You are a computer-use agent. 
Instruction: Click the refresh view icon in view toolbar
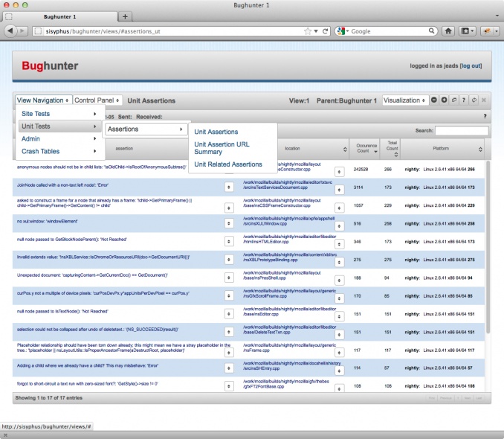pyautogui.click(x=474, y=100)
